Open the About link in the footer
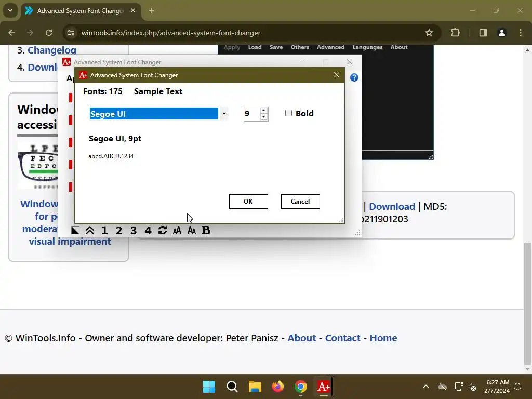Image resolution: width=532 pixels, height=399 pixels. (302, 338)
